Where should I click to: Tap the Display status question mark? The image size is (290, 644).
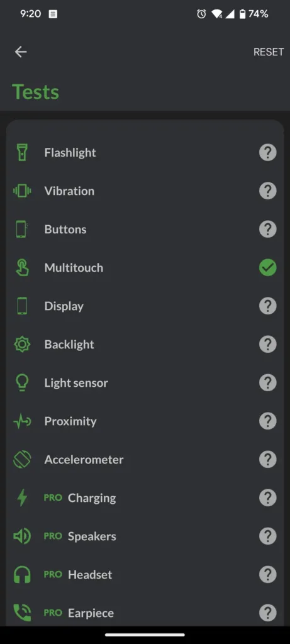point(268,306)
